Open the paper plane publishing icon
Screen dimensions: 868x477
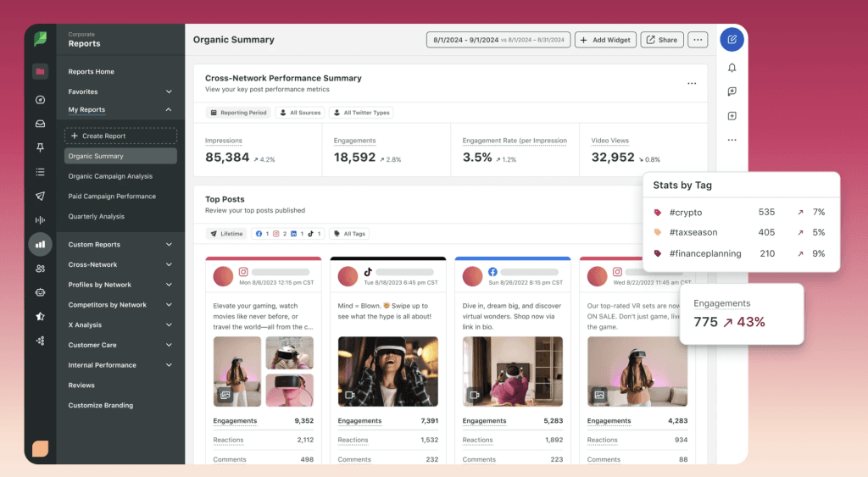click(x=40, y=196)
